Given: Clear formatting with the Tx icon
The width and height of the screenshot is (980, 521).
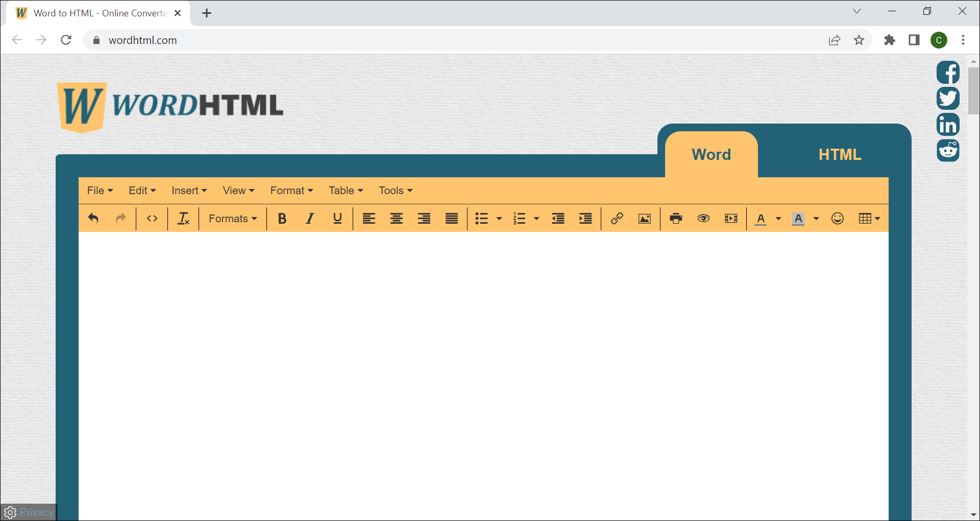Looking at the screenshot, I should click(x=183, y=219).
